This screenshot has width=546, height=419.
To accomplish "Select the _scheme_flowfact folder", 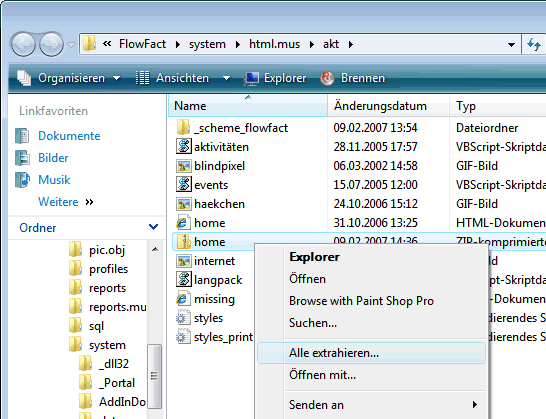I will (232, 128).
